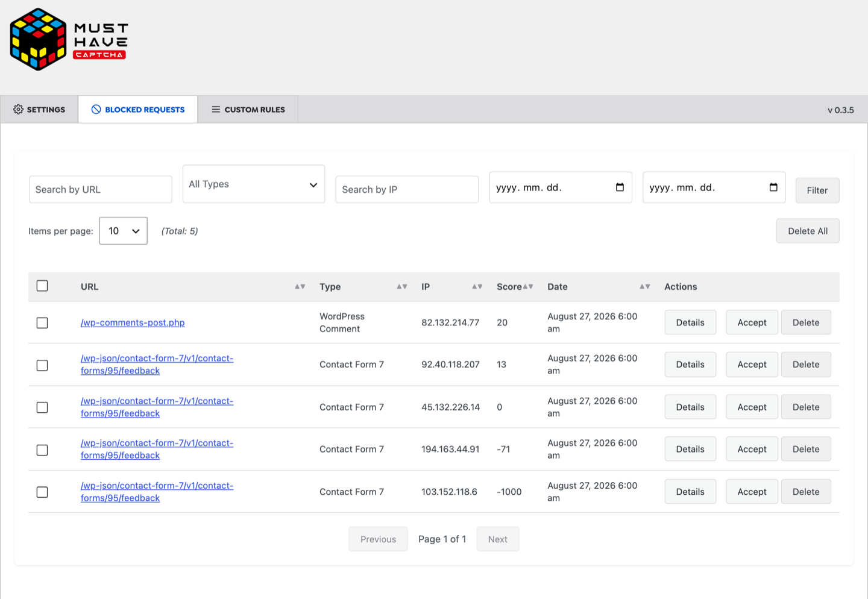Image resolution: width=868 pixels, height=599 pixels.
Task: Accept the request from 82.132.214.77
Action: pyautogui.click(x=752, y=322)
